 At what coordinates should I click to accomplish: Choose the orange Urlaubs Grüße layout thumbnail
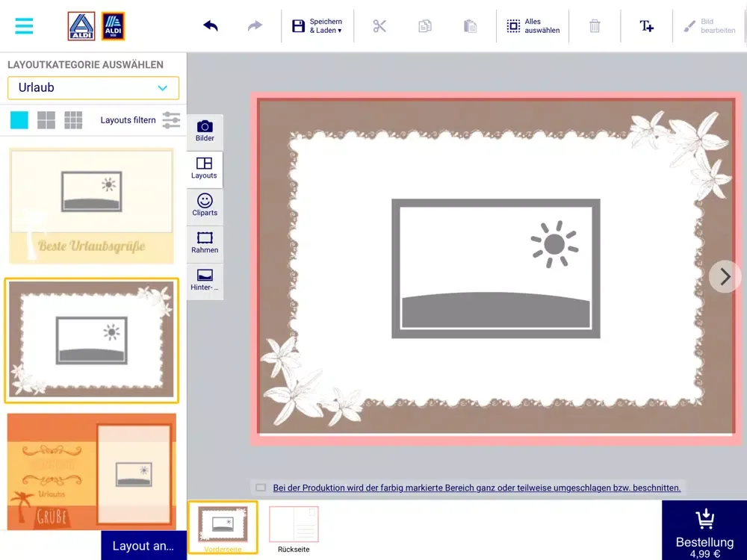[x=91, y=471]
